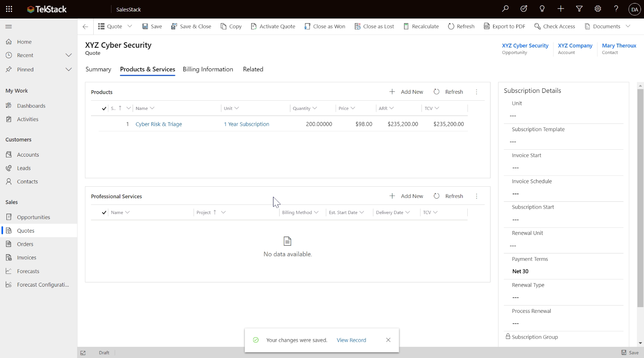Viewport: 644px width, 358px height.
Task: Go back using the back arrow
Action: pos(85,27)
